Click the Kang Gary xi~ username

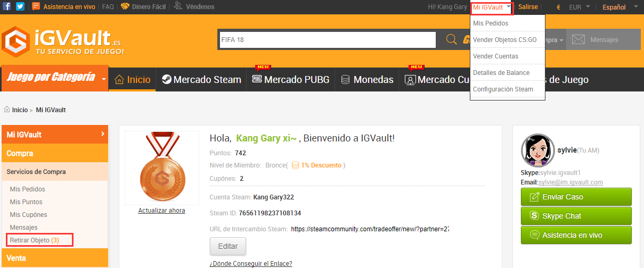point(266,139)
